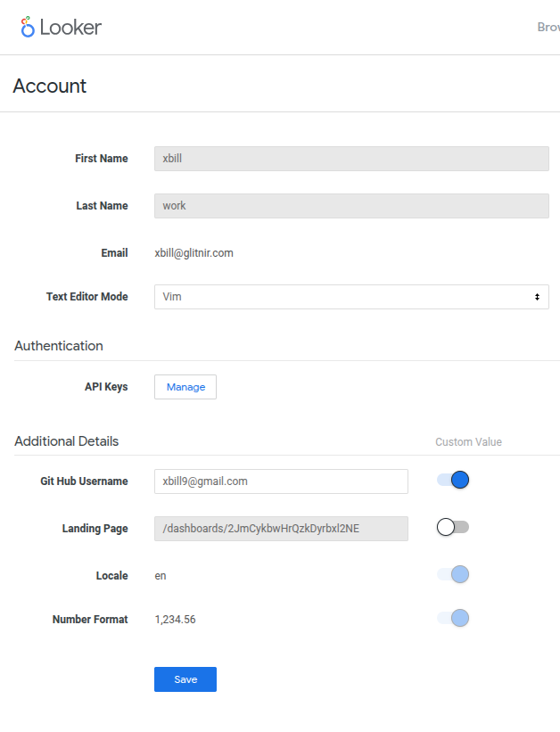Viewport: 560px width, 732px height.
Task: Click the Authentication section heading
Action: click(x=59, y=346)
